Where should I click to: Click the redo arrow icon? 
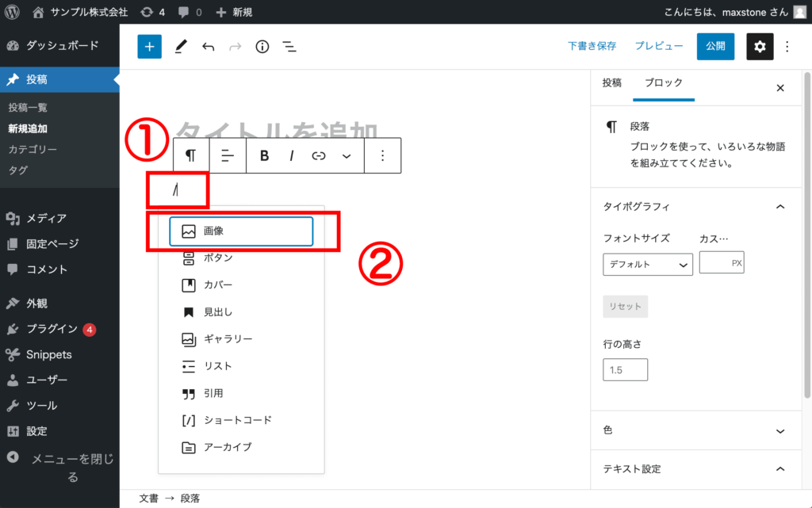235,46
